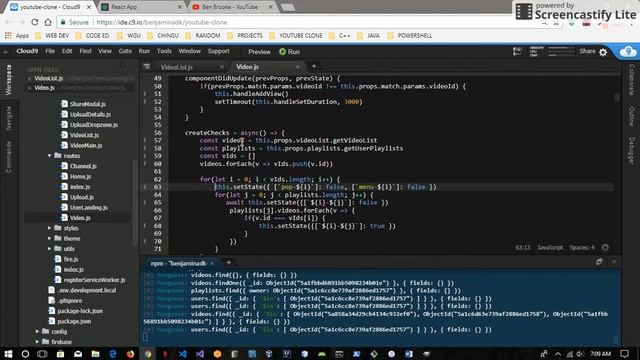The image size is (640, 360).
Task: Open the Outline right panel
Action: click(631, 116)
